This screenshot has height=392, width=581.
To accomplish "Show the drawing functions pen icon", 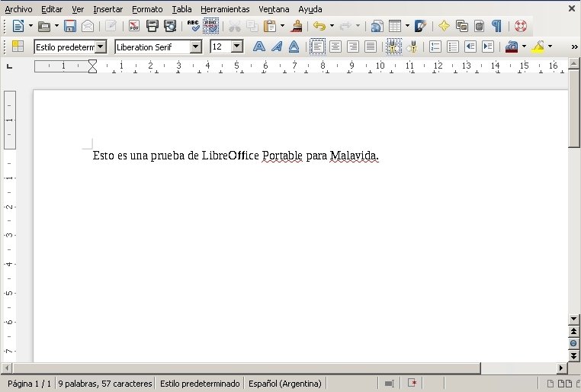I will (x=421, y=26).
